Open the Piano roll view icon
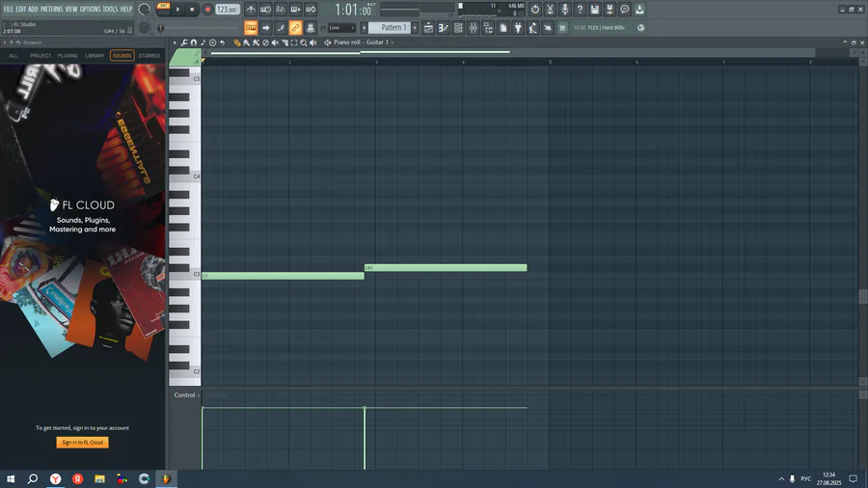 444,28
